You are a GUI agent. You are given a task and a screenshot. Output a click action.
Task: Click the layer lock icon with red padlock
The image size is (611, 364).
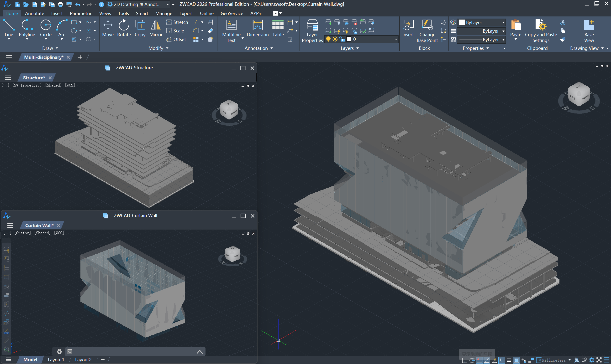point(354,22)
